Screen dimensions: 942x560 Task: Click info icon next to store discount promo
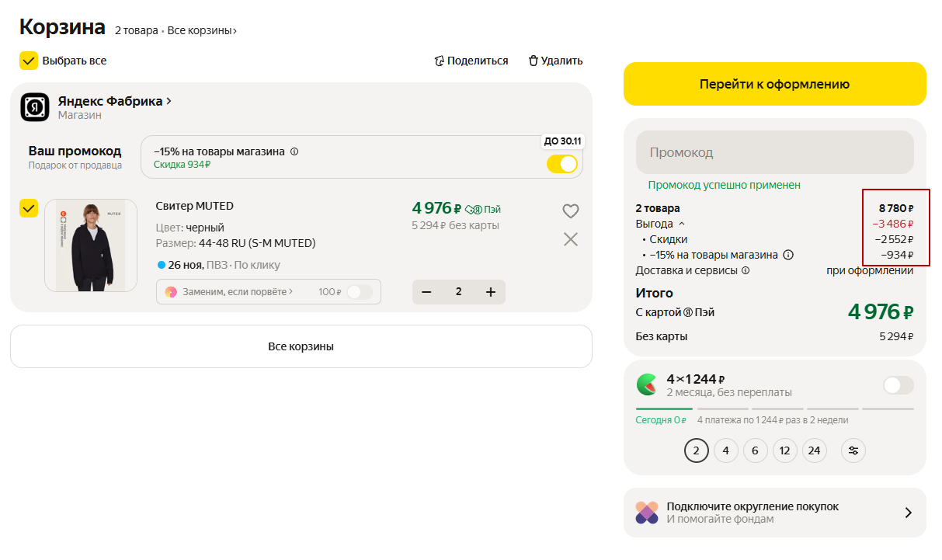point(294,152)
